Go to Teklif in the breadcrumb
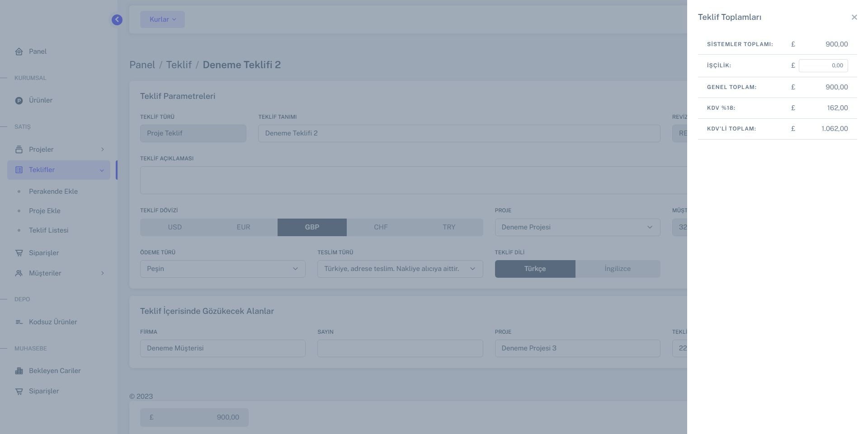 [179, 65]
